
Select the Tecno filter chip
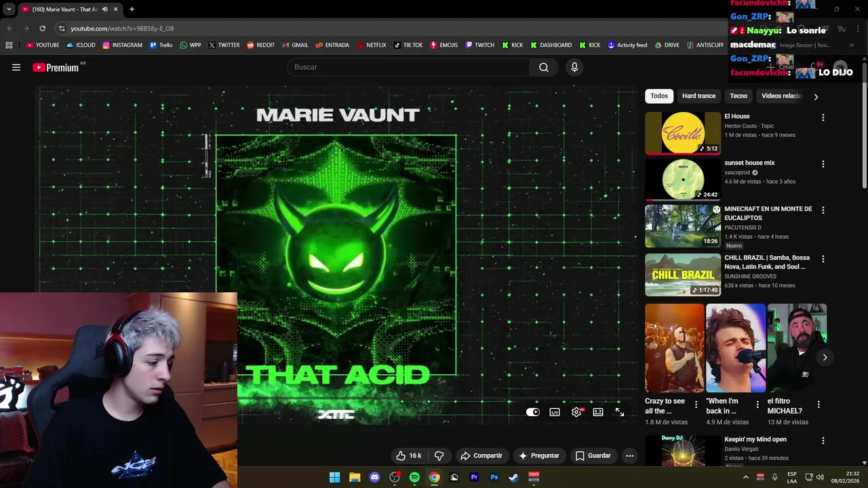coord(738,96)
